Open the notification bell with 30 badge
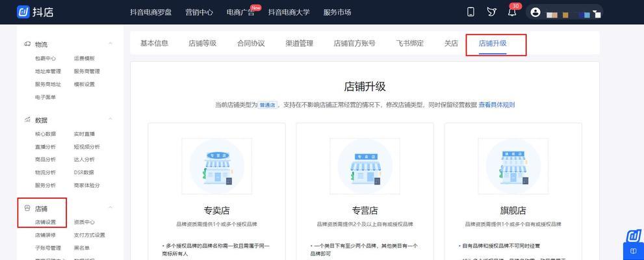 [x=512, y=12]
